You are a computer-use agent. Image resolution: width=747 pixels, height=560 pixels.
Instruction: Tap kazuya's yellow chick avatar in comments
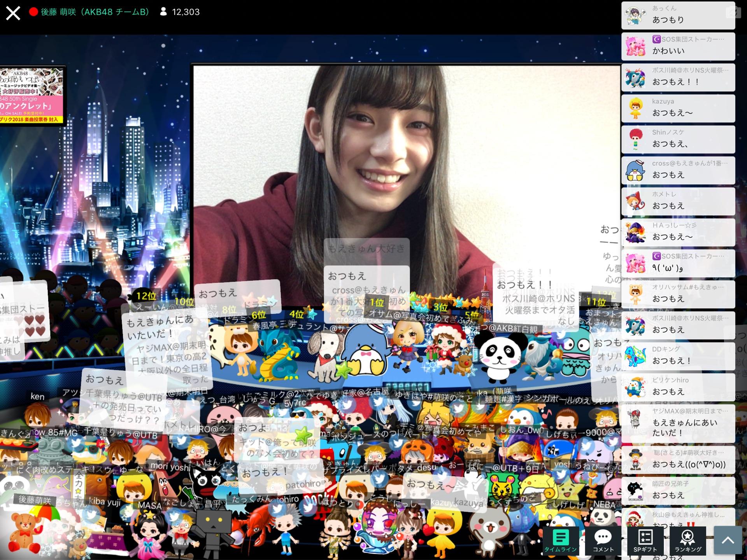pyautogui.click(x=635, y=108)
